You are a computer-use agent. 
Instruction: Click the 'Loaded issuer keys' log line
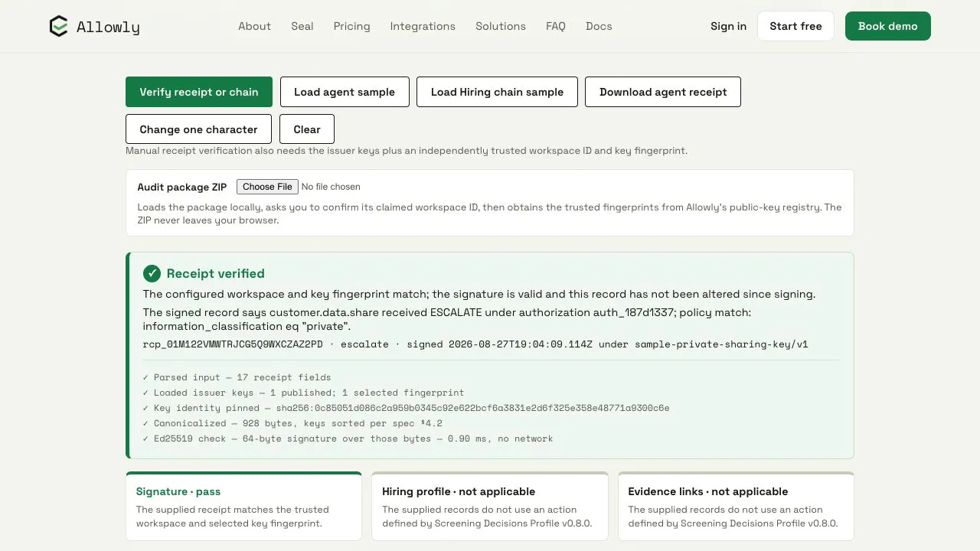[x=303, y=393]
